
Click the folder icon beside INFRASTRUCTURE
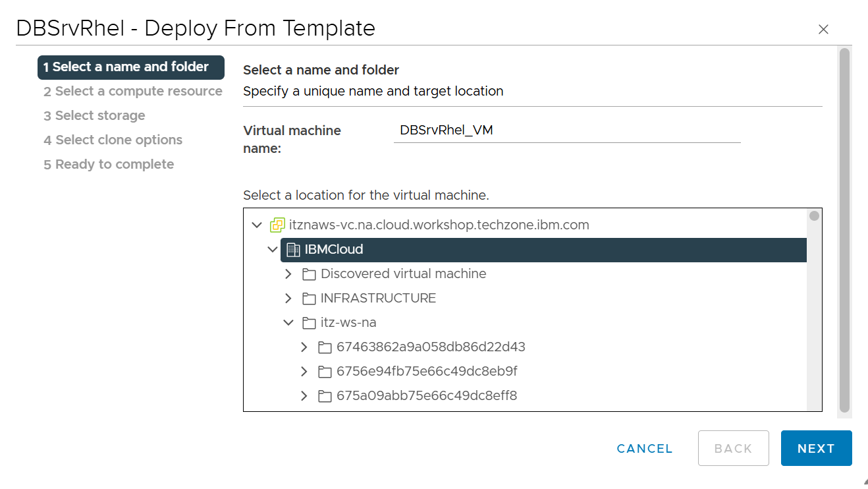309,298
